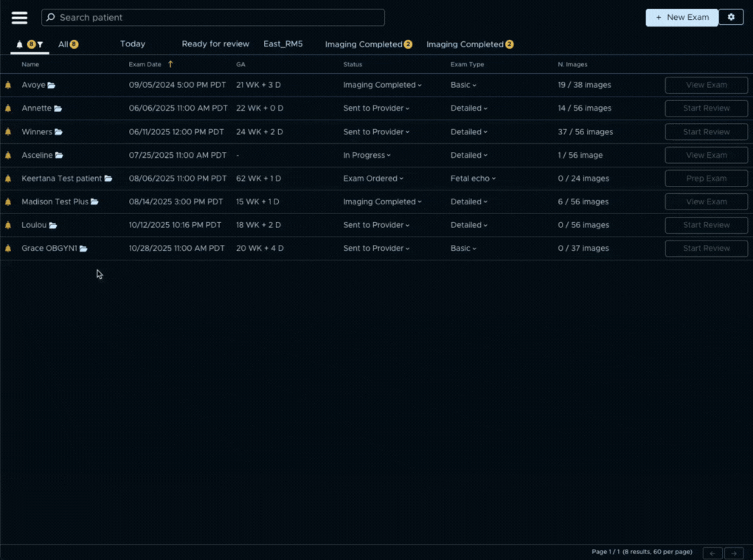Click the bell icon beside Avoye
The height and width of the screenshot is (560, 753).
tap(8, 86)
